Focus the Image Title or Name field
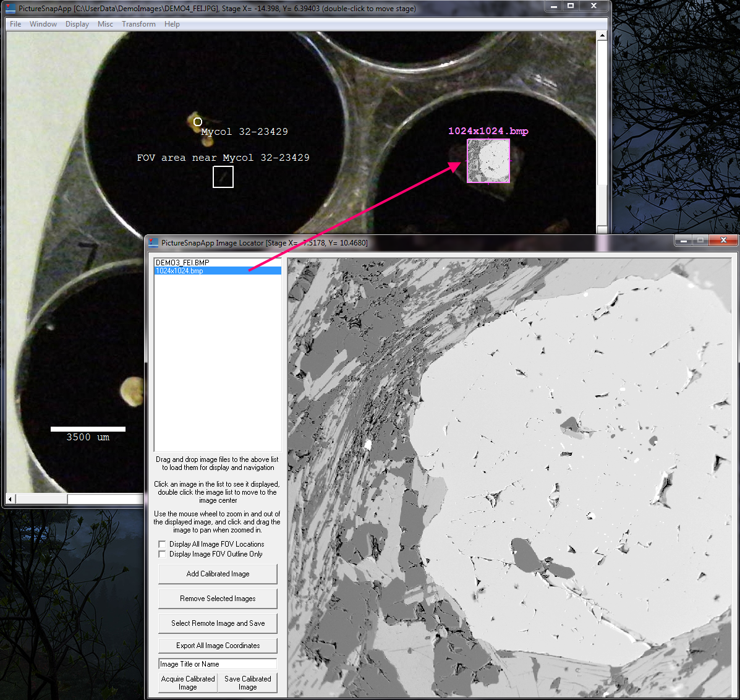Image resolution: width=740 pixels, height=700 pixels. pos(218,664)
